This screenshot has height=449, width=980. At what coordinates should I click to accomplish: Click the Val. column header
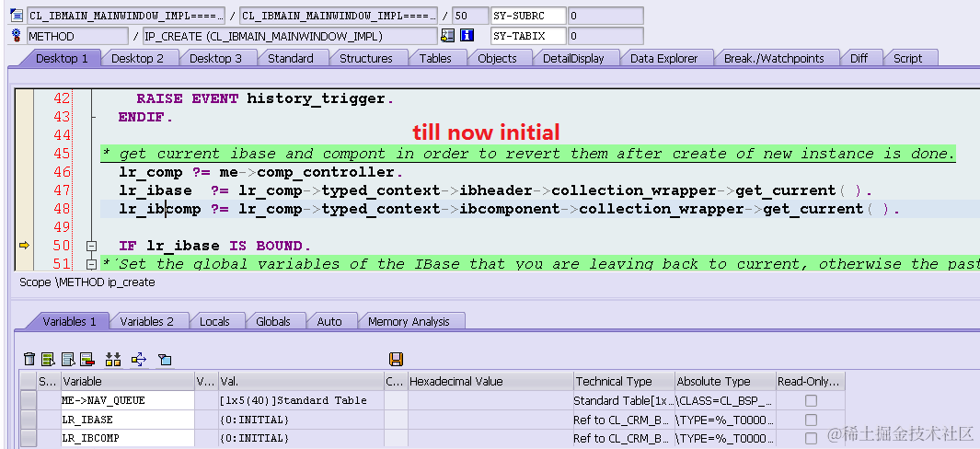[301, 382]
